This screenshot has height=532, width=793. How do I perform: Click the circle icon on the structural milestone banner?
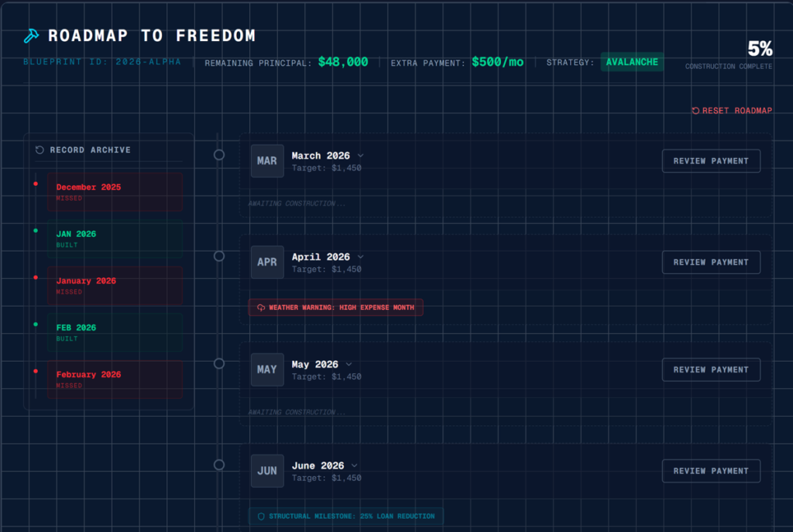pyautogui.click(x=260, y=516)
